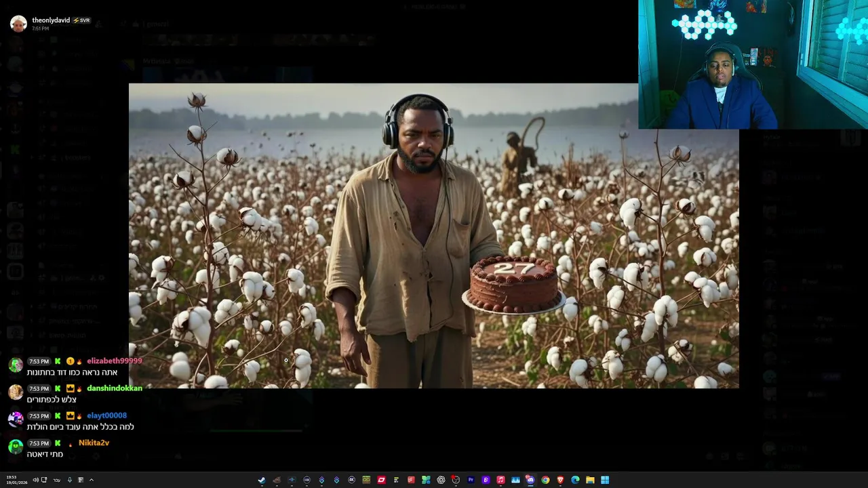Click theonlydavid username at top
868x488 pixels.
[51, 20]
